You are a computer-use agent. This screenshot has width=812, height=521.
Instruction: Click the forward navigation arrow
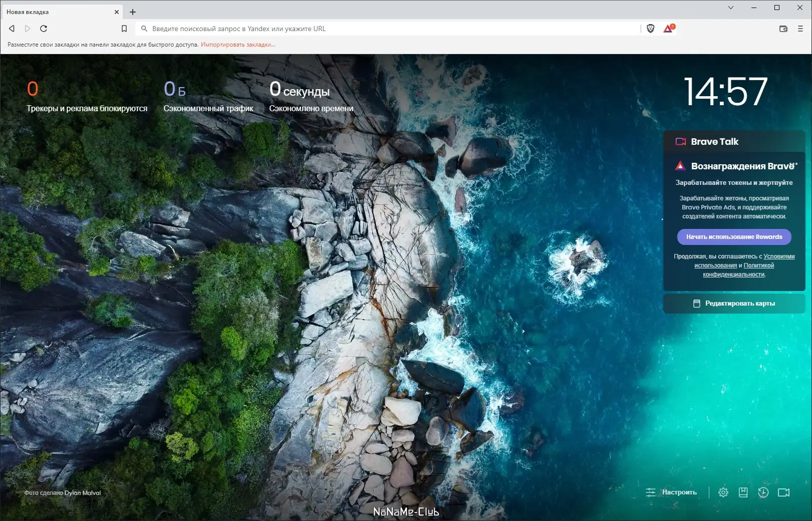(x=28, y=29)
